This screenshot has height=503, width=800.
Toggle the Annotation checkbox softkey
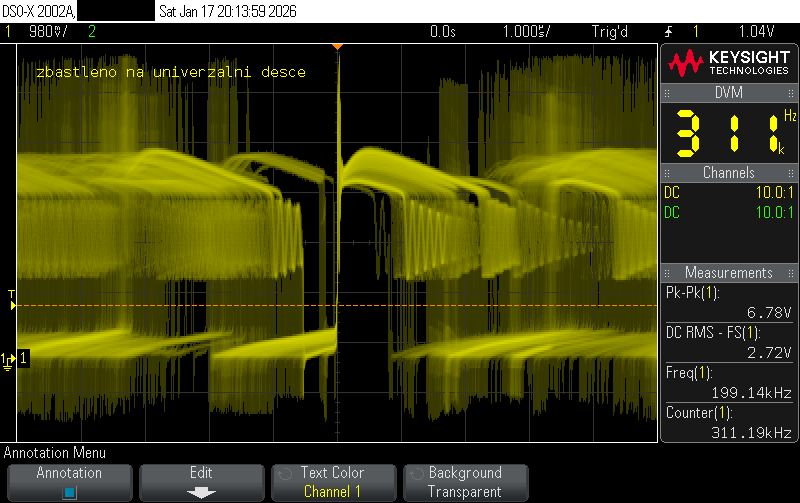(x=69, y=482)
